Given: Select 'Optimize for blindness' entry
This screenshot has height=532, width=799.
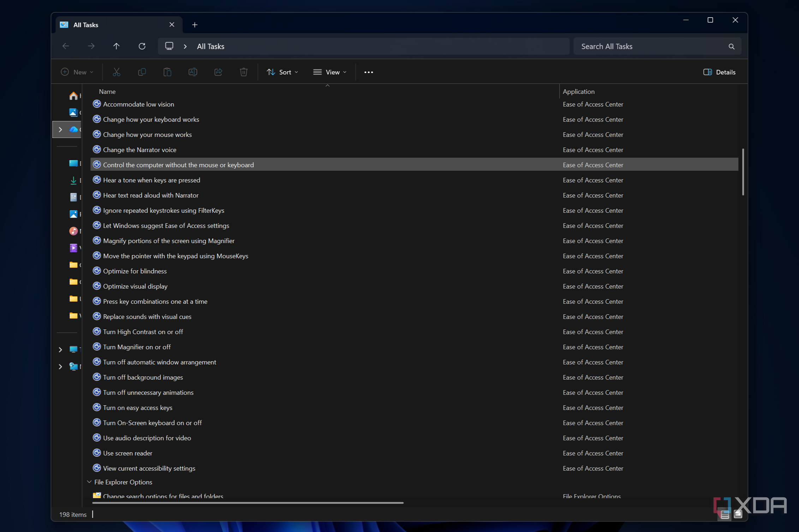Looking at the screenshot, I should (x=415, y=271).
